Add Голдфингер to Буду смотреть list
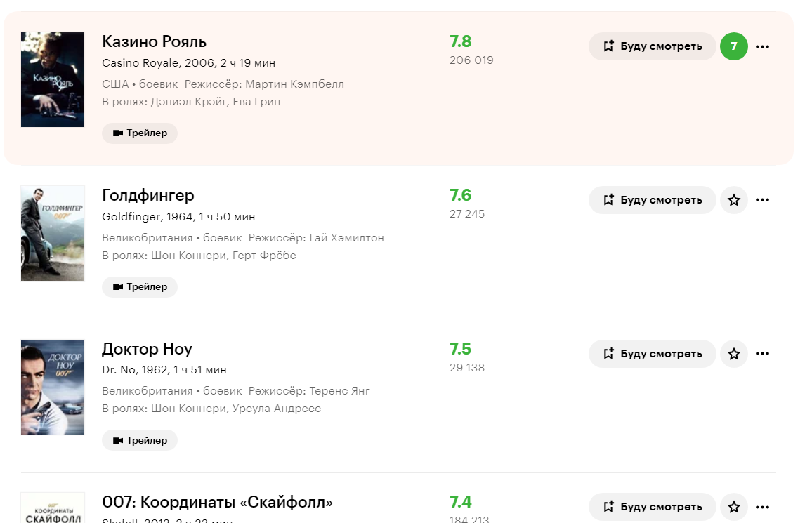 (x=652, y=200)
